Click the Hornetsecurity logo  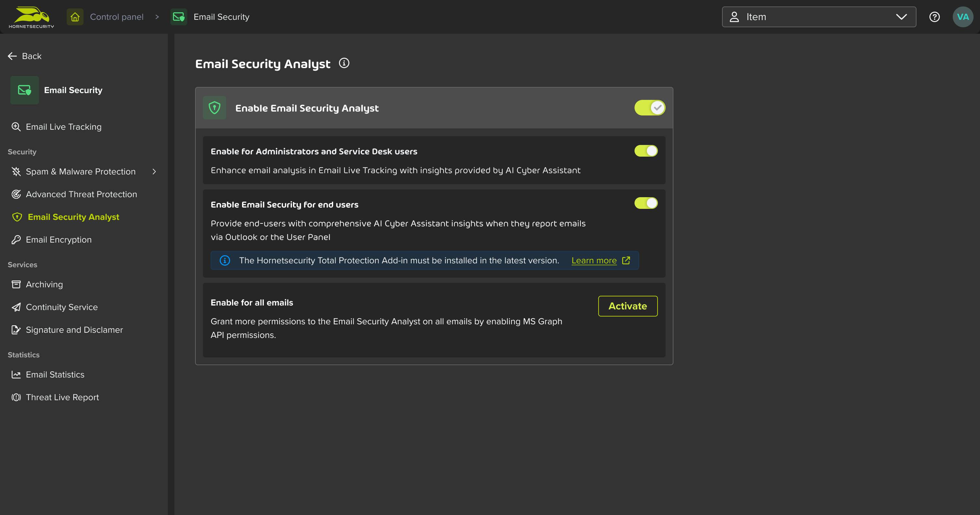[x=30, y=16]
